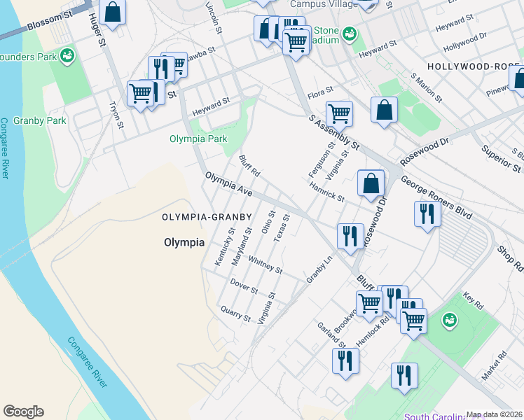Click the Lincoln St label
This screenshot has height=420, width=524.
(x=214, y=17)
